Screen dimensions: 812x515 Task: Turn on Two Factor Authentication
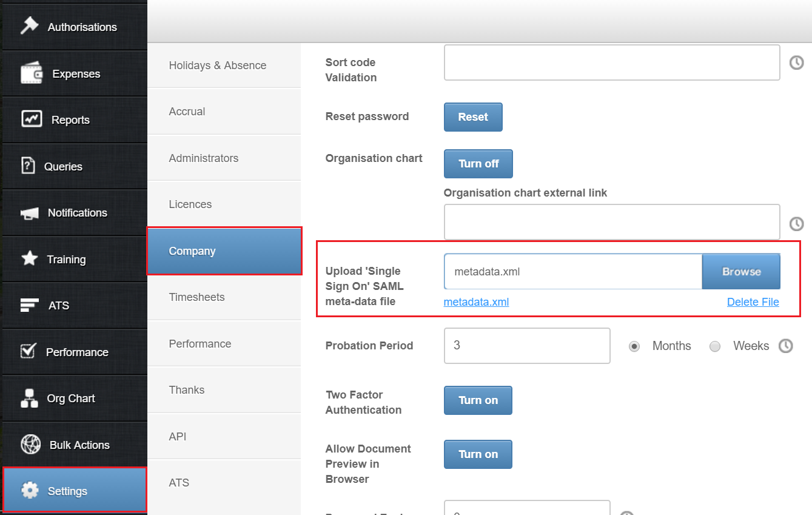(478, 400)
